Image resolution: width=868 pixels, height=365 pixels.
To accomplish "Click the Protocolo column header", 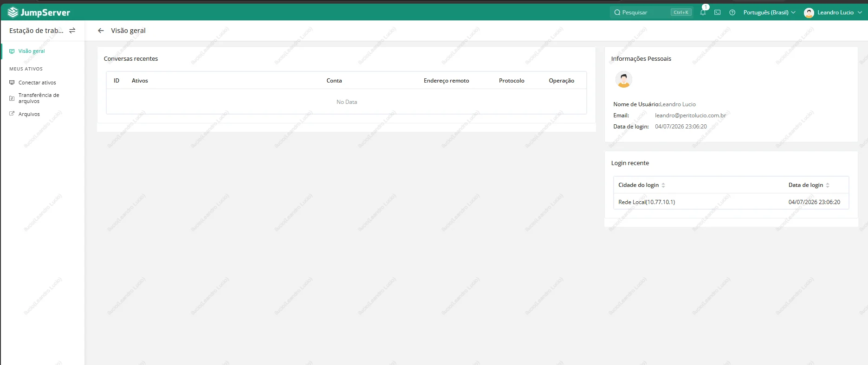I will click(x=512, y=81).
